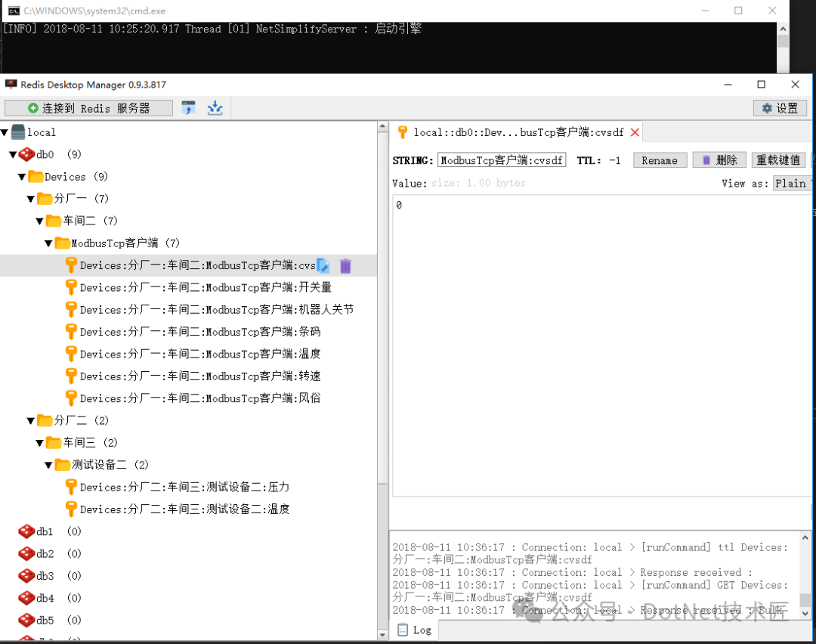The height and width of the screenshot is (644, 816).
Task: Click the 分厂二 folder icon
Action: tap(45, 420)
